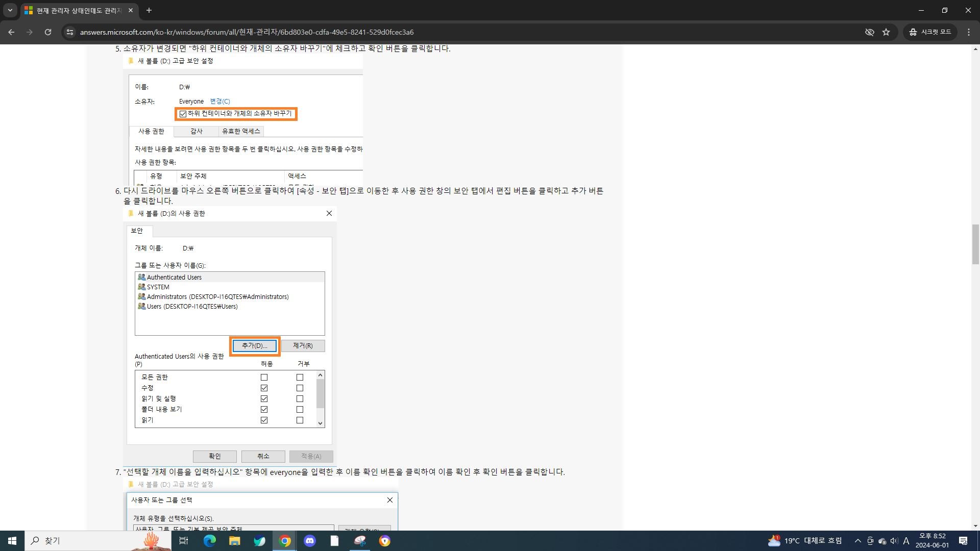Toggle the sub-container owner replace checkbox

(183, 114)
